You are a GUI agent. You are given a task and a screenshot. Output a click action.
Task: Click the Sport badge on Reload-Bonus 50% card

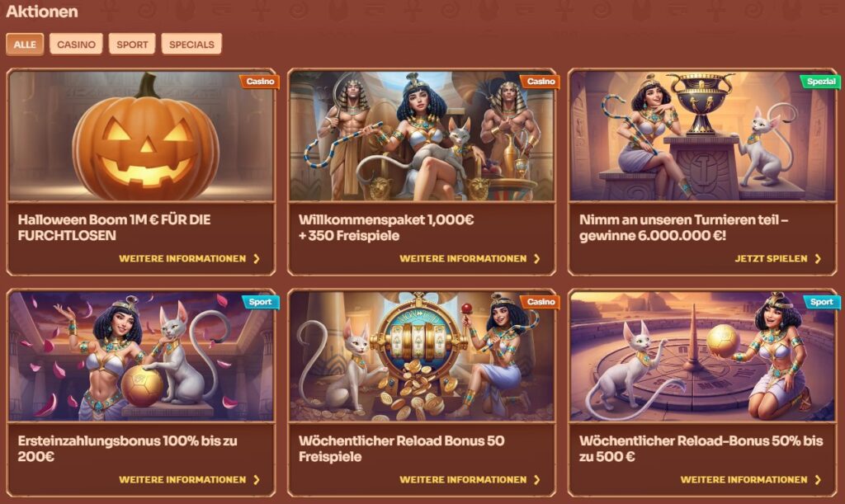point(822,302)
